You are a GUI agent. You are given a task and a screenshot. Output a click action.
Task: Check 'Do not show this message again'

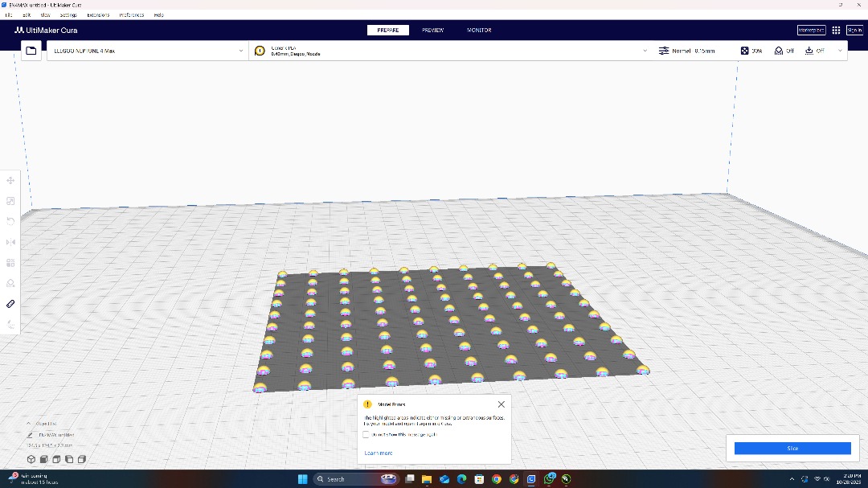(366, 435)
